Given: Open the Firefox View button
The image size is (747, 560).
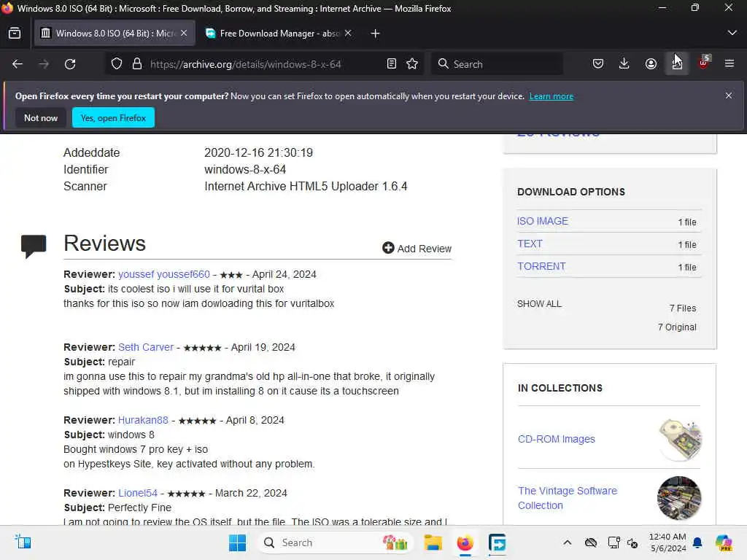Looking at the screenshot, I should [x=15, y=34].
